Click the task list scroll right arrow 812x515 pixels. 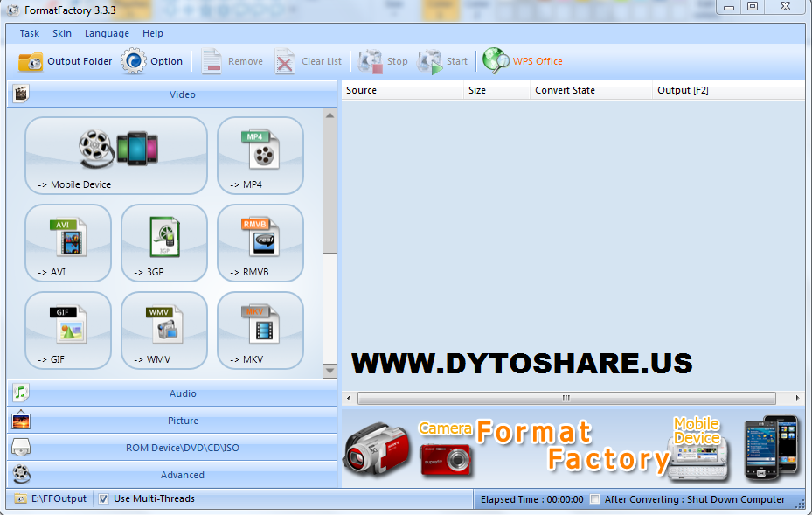(x=797, y=398)
